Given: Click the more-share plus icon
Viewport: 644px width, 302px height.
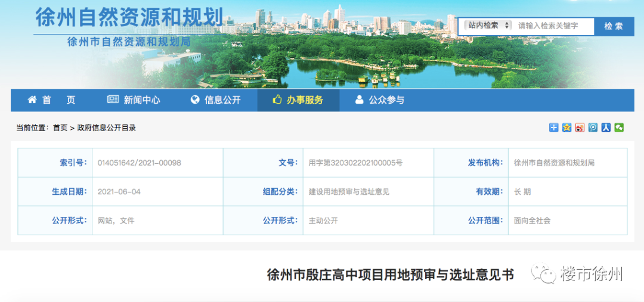Looking at the screenshot, I should tap(553, 127).
